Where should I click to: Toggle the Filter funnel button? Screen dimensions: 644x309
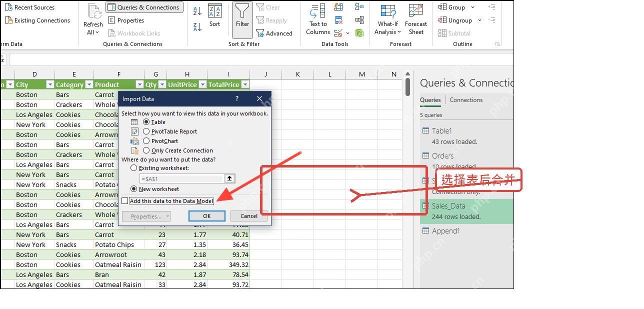242,20
